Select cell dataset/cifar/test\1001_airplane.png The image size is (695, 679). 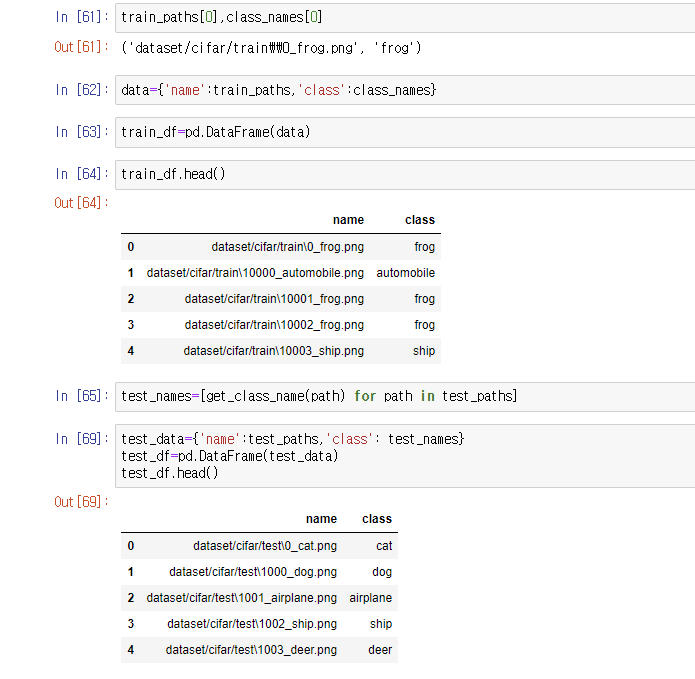click(x=242, y=598)
